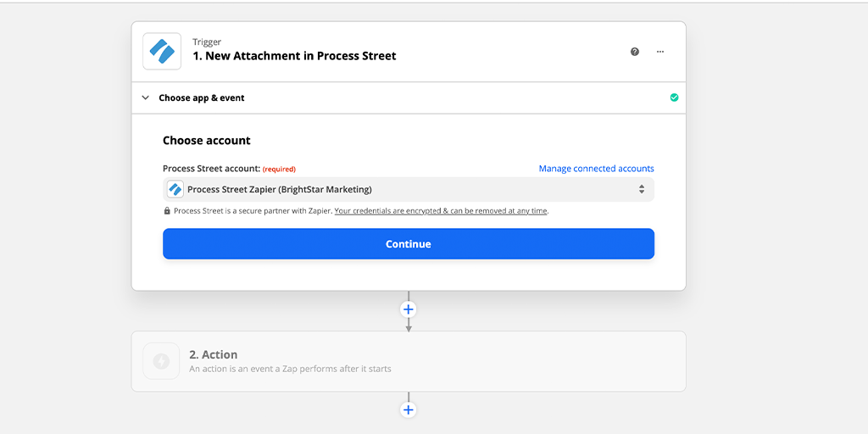This screenshot has width=868, height=434.
Task: Collapse the Choose app & event chevron
Action: tap(146, 98)
